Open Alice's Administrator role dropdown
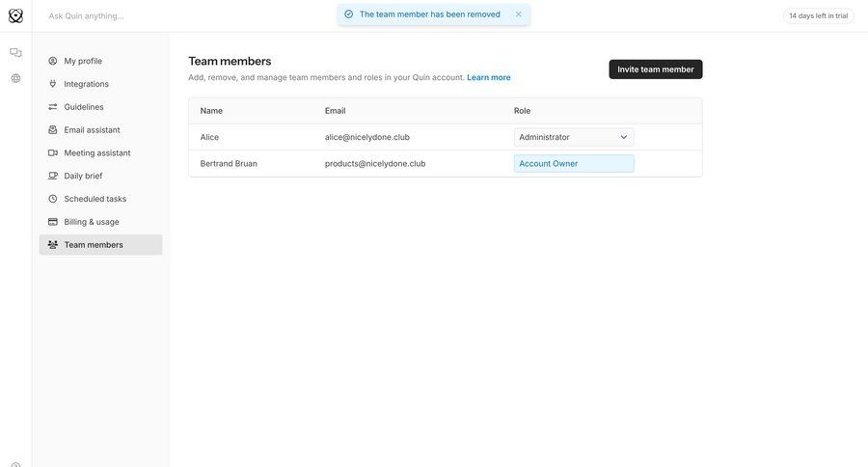 574,137
